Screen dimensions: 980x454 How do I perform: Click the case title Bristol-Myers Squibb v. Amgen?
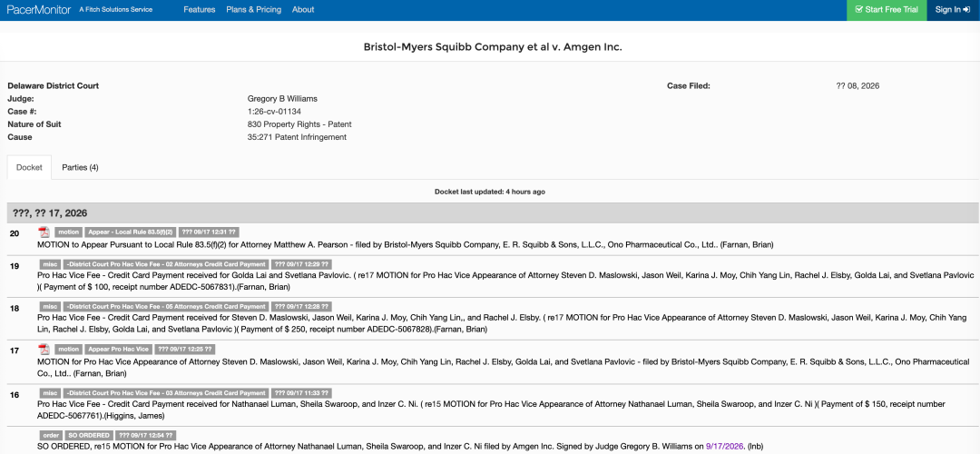493,47
